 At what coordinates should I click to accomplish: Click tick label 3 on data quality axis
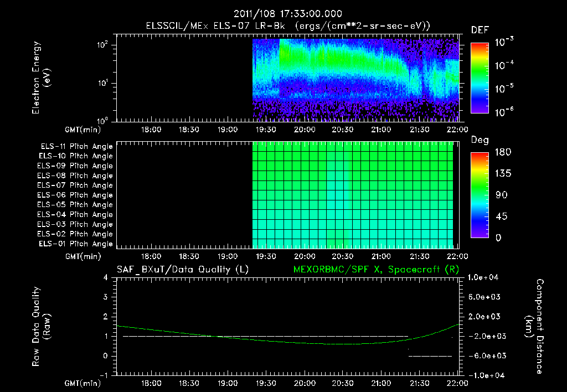click(x=106, y=297)
